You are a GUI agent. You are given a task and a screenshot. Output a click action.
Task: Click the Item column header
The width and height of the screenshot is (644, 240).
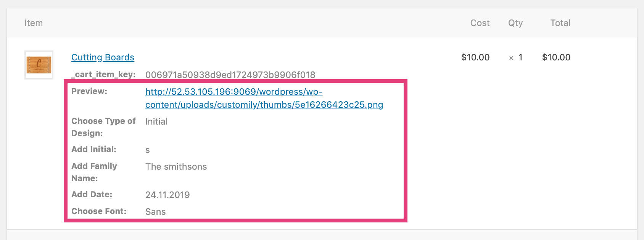34,23
